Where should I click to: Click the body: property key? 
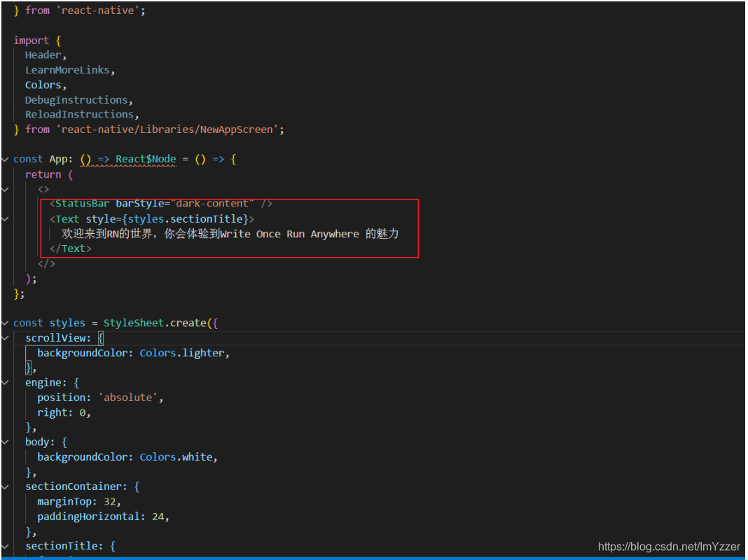tap(40, 442)
